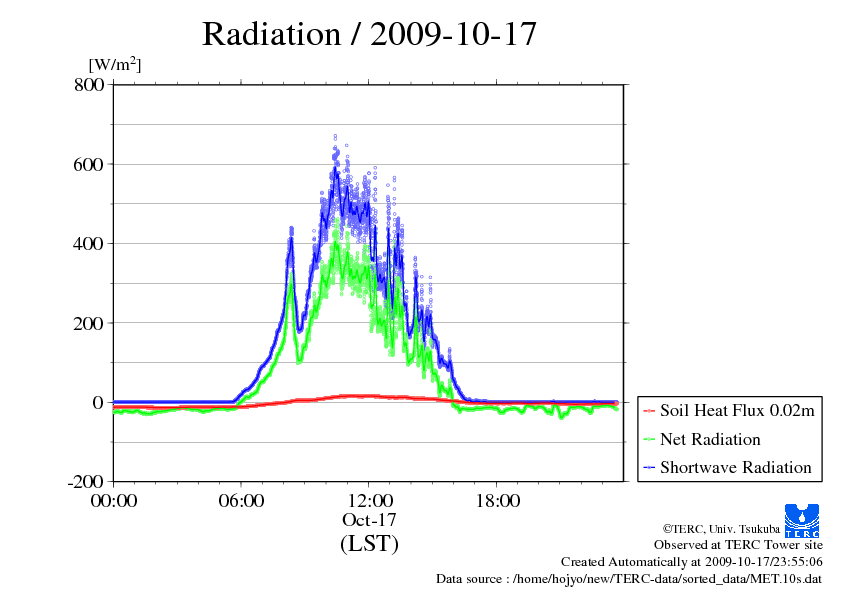Click the '(LST)' axis caption
The image size is (842, 595).
369,543
